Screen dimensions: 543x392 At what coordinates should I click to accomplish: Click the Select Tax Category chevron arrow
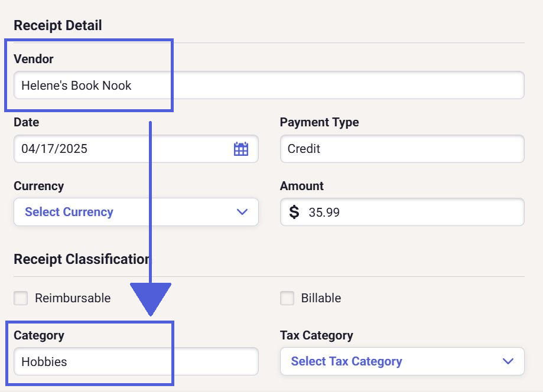pos(508,361)
